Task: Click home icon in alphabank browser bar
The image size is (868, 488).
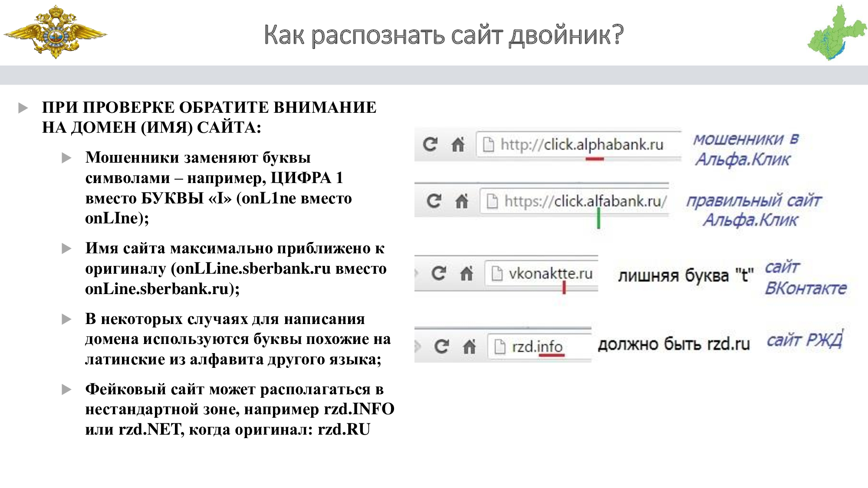Action: click(458, 144)
